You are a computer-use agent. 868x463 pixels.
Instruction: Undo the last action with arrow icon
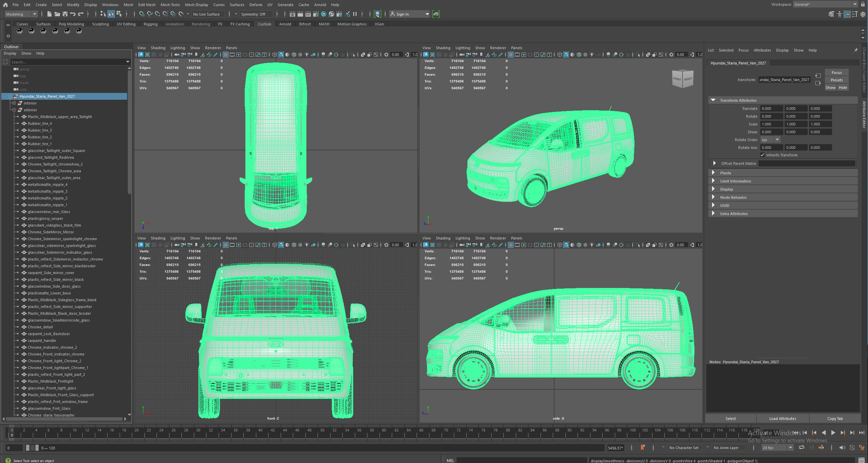(73, 14)
